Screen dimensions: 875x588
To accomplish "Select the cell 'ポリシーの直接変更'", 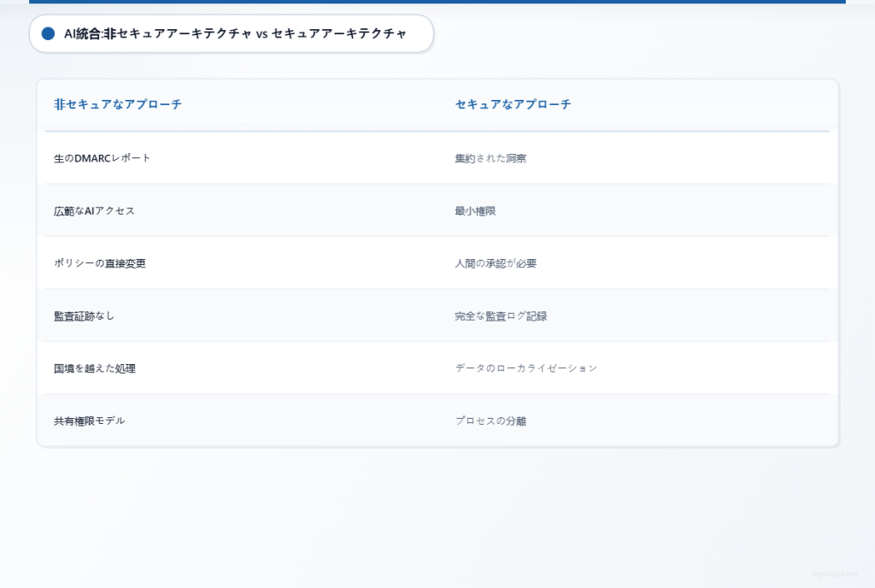I will (x=100, y=263).
